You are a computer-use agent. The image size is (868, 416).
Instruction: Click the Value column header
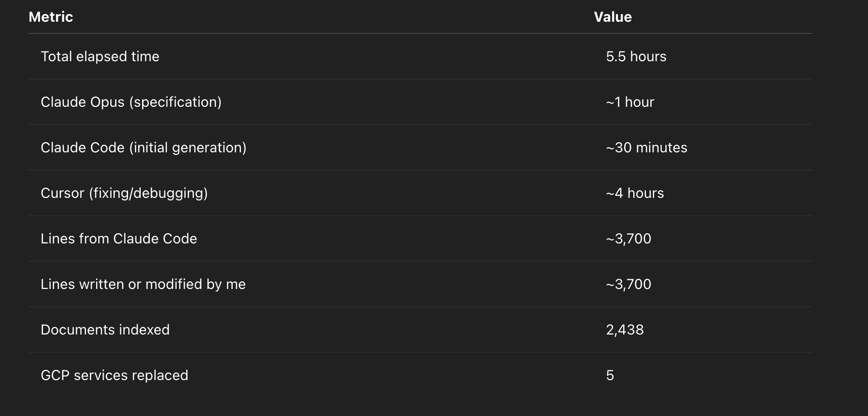pos(613,17)
